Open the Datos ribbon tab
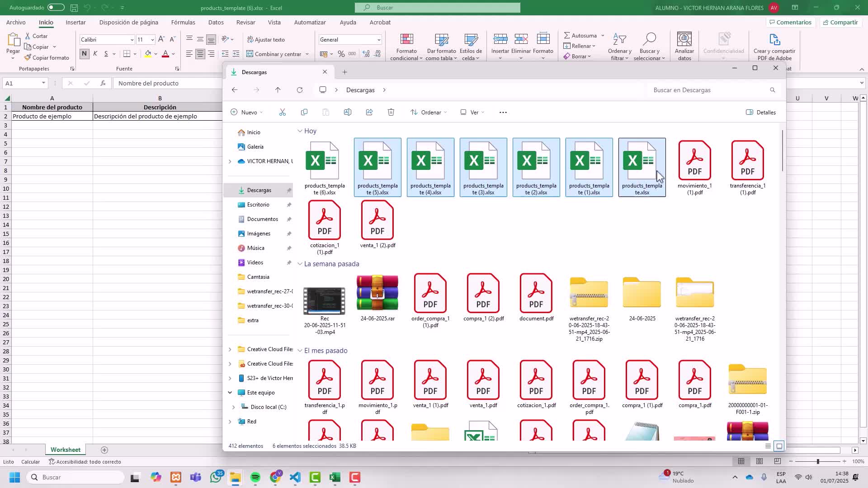 coord(216,22)
